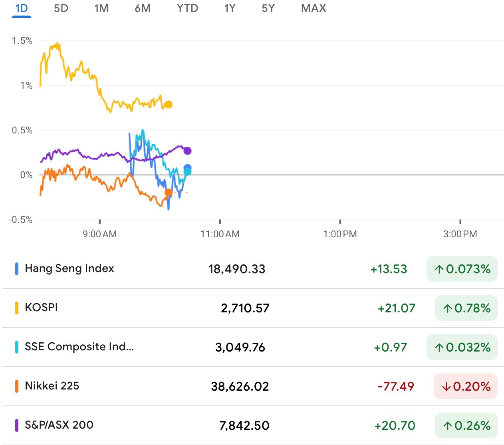Click the 0.78% KOSPI gain badge
The width and height of the screenshot is (504, 445).
pyautogui.click(x=466, y=308)
